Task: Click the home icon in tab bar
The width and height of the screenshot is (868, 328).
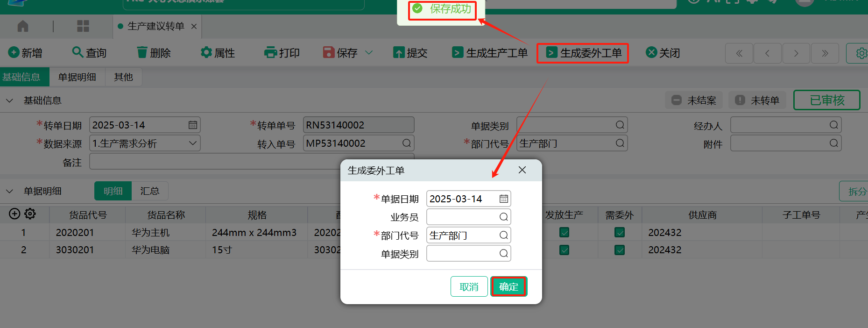Action: pyautogui.click(x=22, y=26)
